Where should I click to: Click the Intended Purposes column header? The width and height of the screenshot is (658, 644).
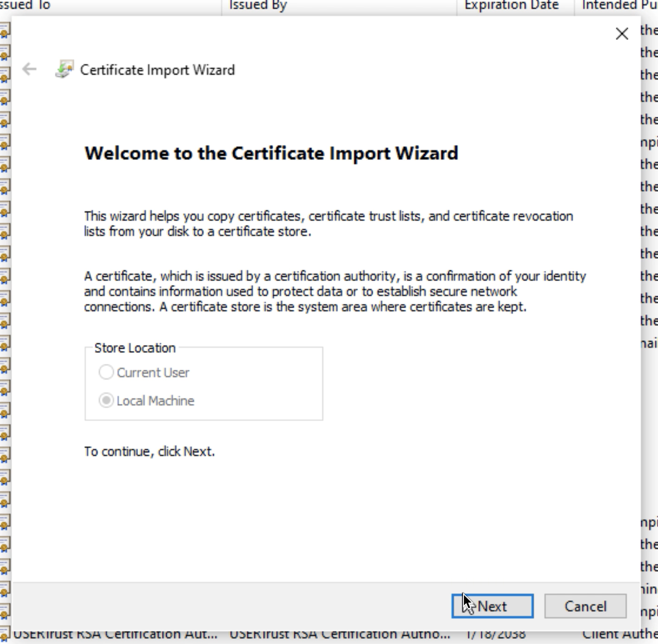click(x=619, y=5)
